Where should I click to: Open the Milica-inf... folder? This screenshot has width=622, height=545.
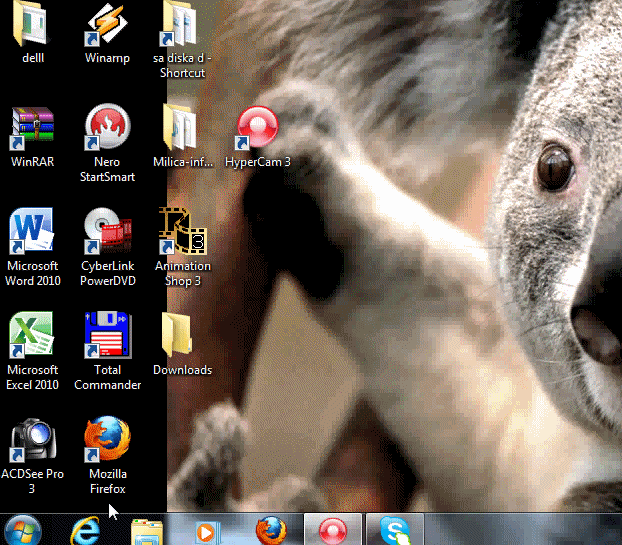point(179,127)
